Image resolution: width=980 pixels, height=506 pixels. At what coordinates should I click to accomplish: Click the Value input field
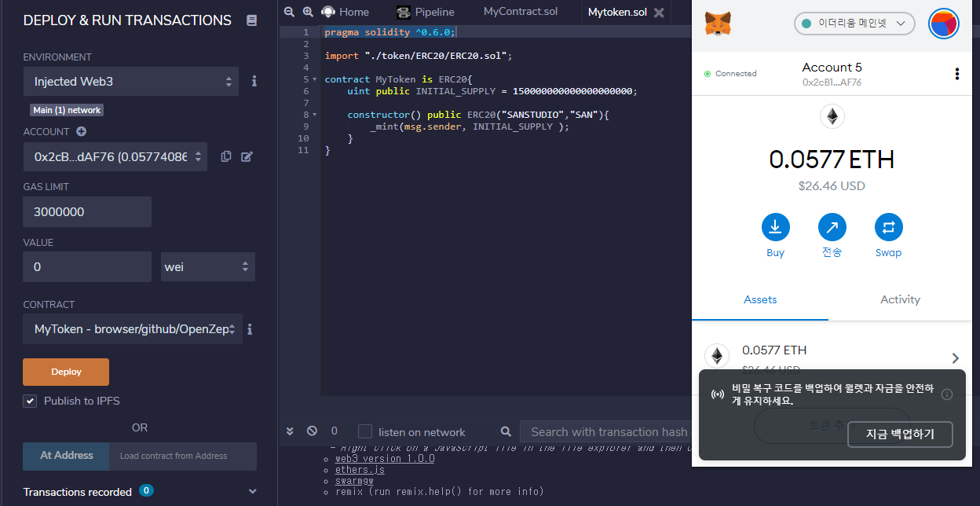[x=87, y=266]
